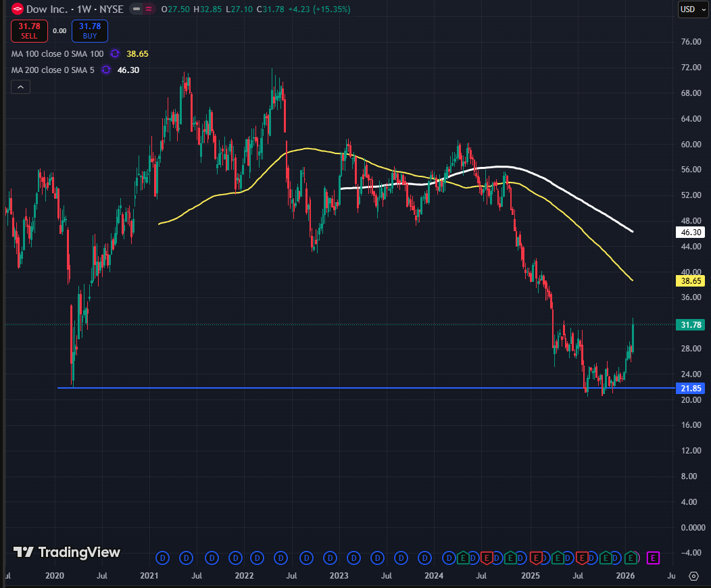Select the MA 200 close 0 SMA 5 legend
Screen dimensions: 711x588
pyautogui.click(x=53, y=70)
